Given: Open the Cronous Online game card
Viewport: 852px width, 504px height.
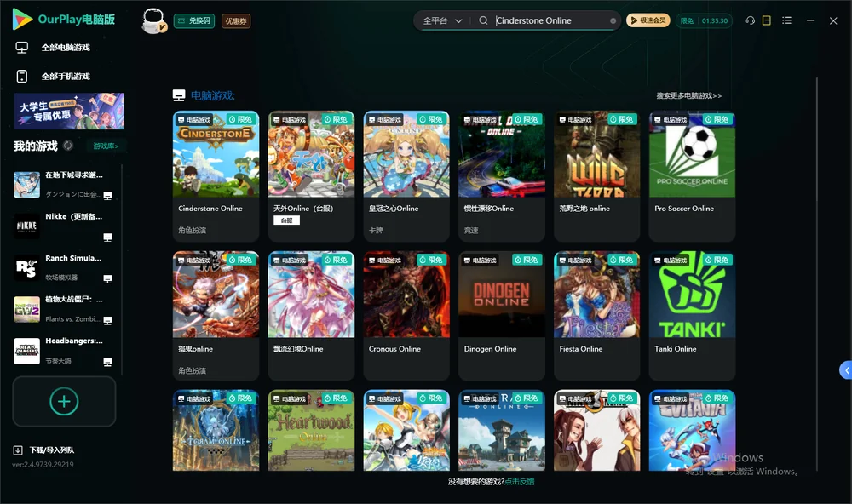Looking at the screenshot, I should point(406,316).
